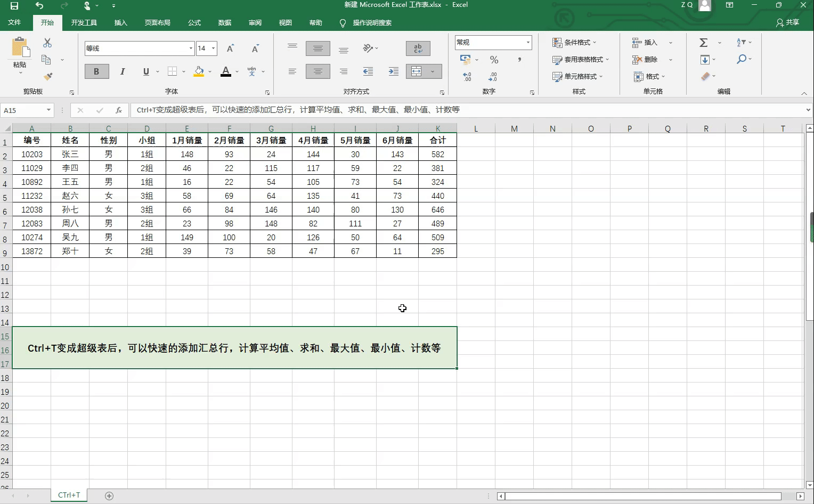Click the decrease indent icon
Image resolution: width=814 pixels, height=504 pixels.
pyautogui.click(x=368, y=71)
